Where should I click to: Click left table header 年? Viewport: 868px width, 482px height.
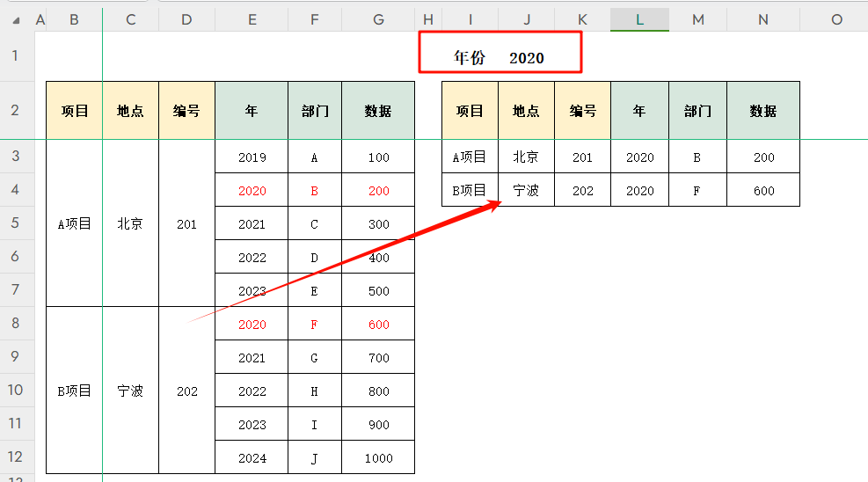[252, 111]
